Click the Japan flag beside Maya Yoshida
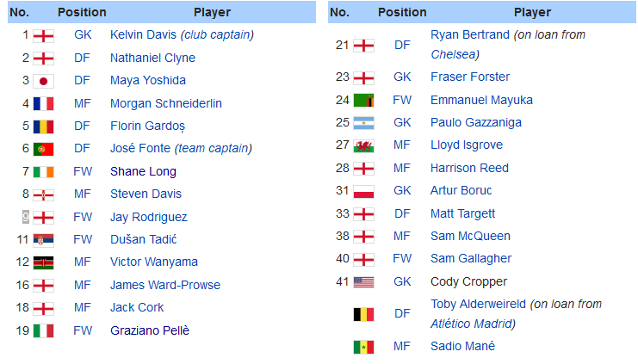 tap(43, 82)
